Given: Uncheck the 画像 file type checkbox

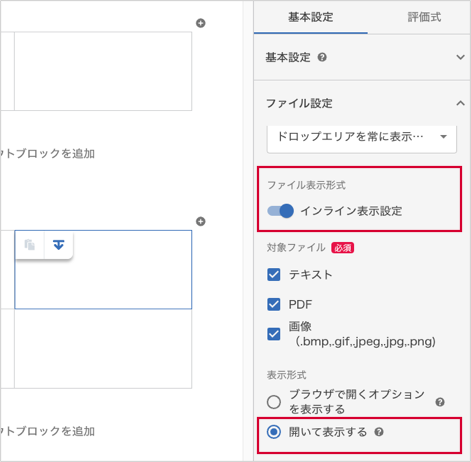Looking at the screenshot, I should pos(274,334).
